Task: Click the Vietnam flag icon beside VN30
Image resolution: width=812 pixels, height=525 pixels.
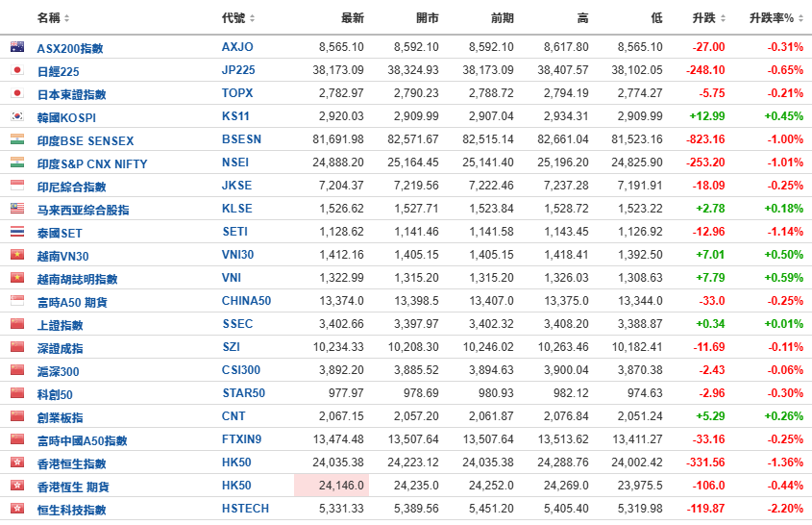Action: click(x=17, y=255)
